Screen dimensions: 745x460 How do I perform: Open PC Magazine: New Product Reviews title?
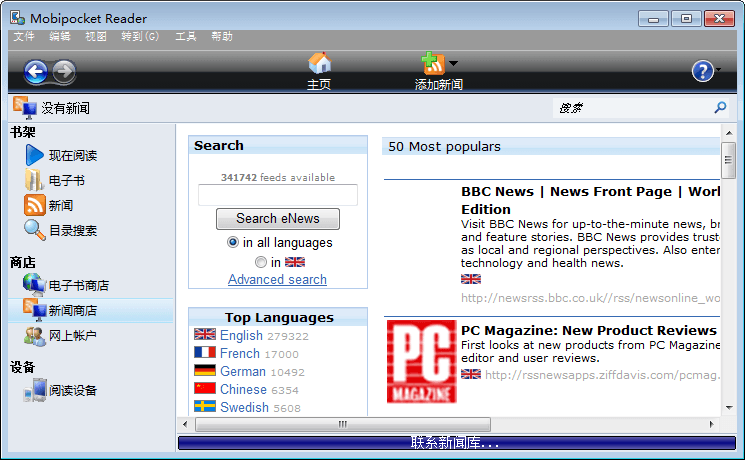[x=589, y=330]
